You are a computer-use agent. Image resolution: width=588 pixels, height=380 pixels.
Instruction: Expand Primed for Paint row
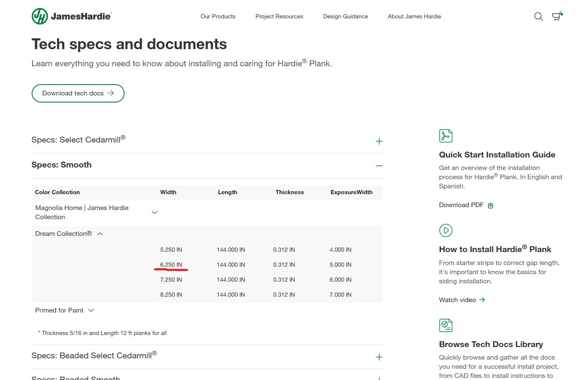[x=91, y=310]
